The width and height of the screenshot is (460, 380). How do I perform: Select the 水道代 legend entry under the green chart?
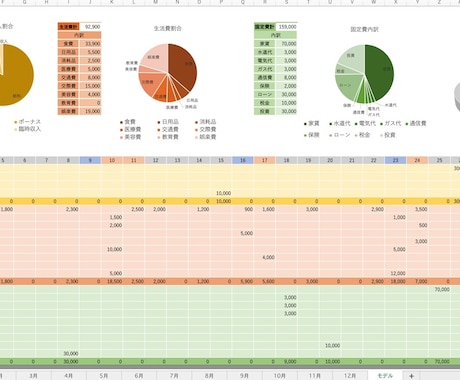pyautogui.click(x=340, y=123)
